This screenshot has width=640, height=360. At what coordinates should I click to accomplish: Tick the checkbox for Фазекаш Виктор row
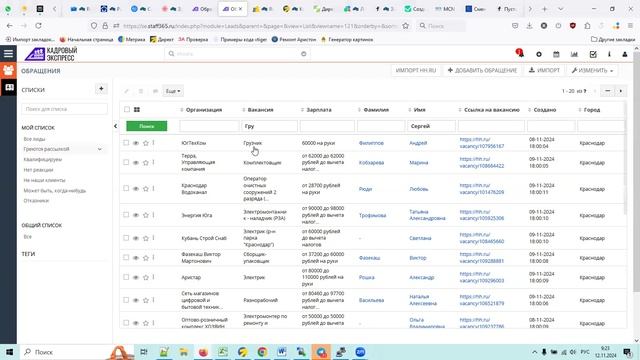(126, 257)
